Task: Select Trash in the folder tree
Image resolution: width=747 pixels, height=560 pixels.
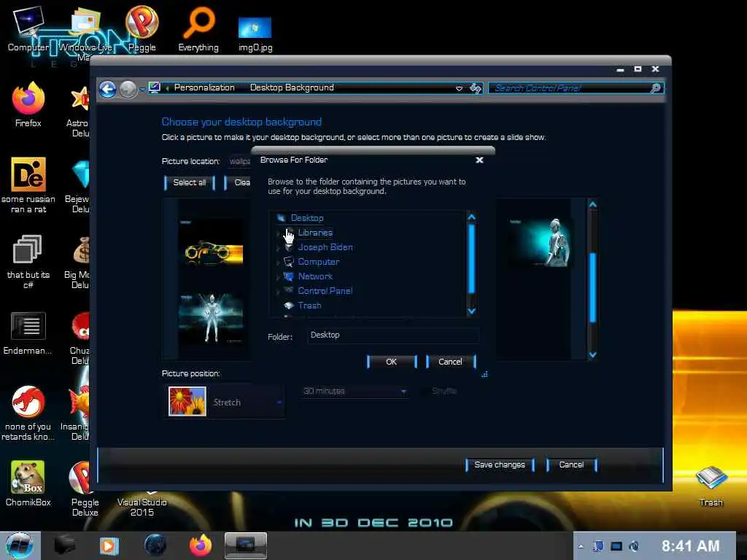Action: pos(309,306)
